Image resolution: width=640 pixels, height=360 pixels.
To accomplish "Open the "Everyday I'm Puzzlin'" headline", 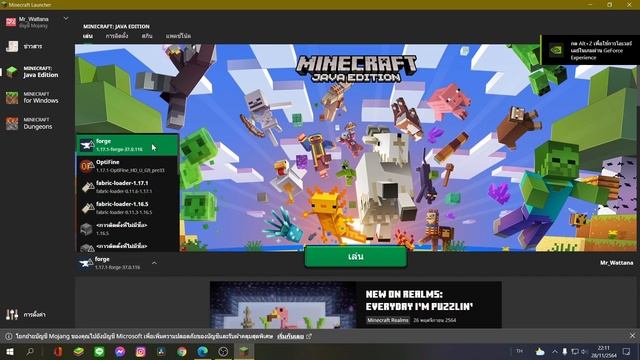I will pyautogui.click(x=419, y=306).
